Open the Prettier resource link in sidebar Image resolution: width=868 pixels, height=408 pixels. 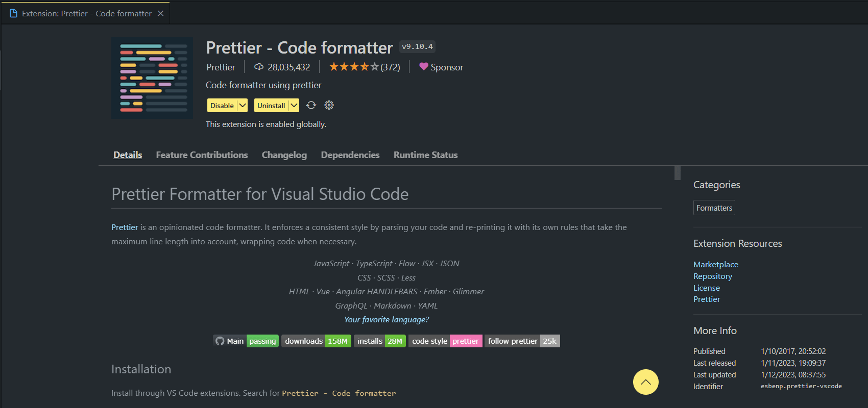707,299
